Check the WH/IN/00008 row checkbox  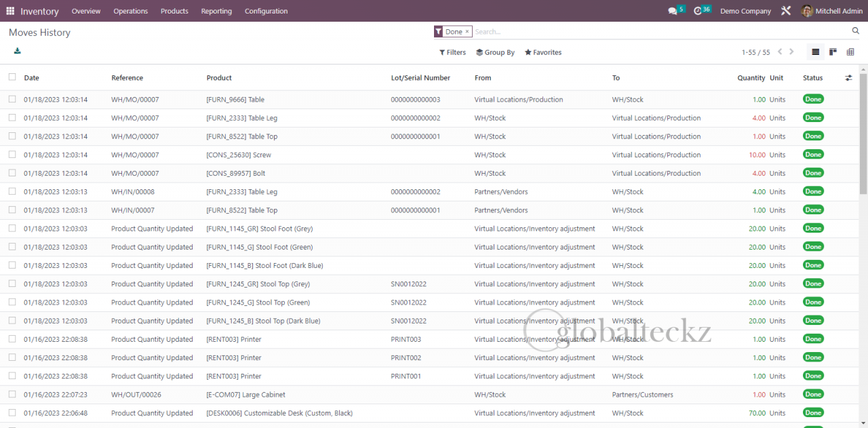click(12, 191)
